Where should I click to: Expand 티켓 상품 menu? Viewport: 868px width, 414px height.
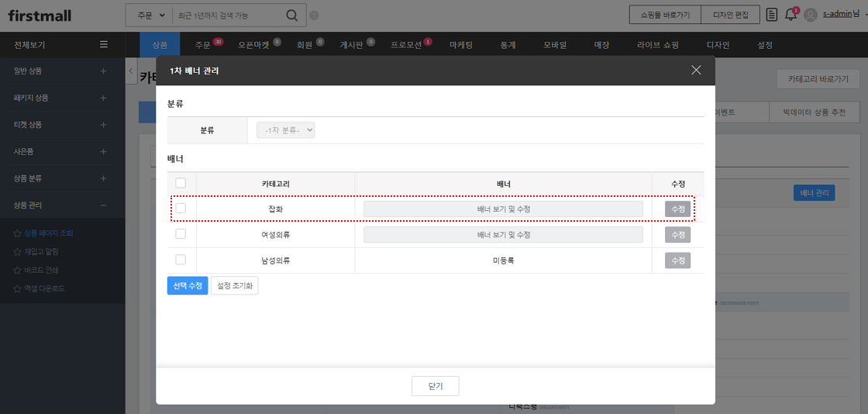104,125
